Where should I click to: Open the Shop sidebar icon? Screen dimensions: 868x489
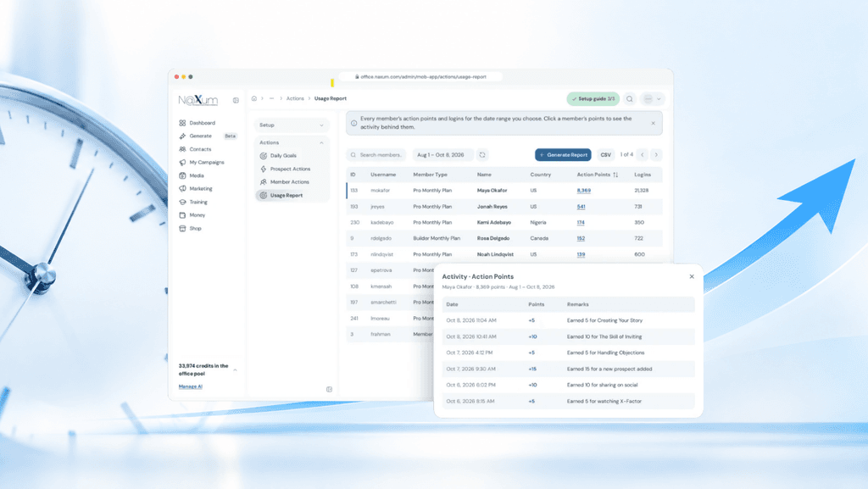click(182, 229)
